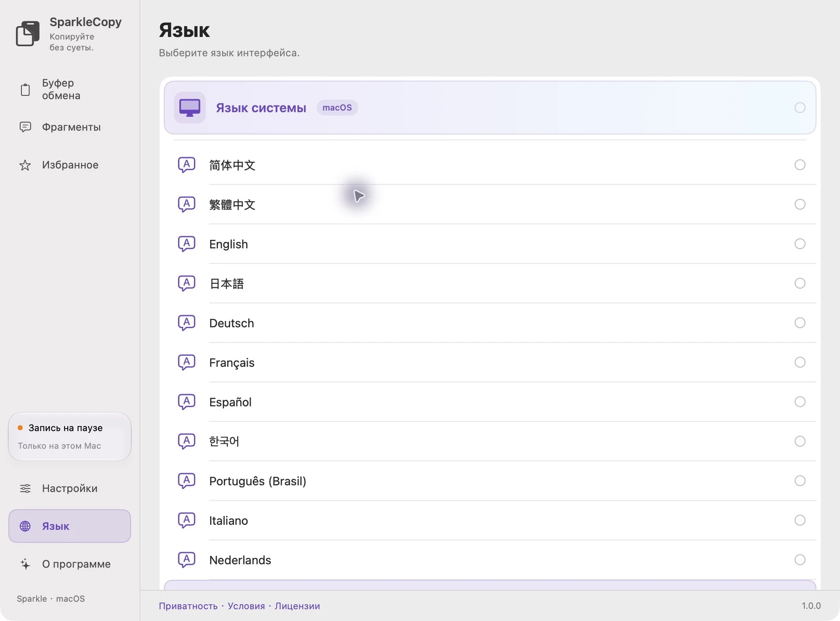This screenshot has height=621, width=840.
Task: Select the English radio button
Action: pyautogui.click(x=800, y=244)
